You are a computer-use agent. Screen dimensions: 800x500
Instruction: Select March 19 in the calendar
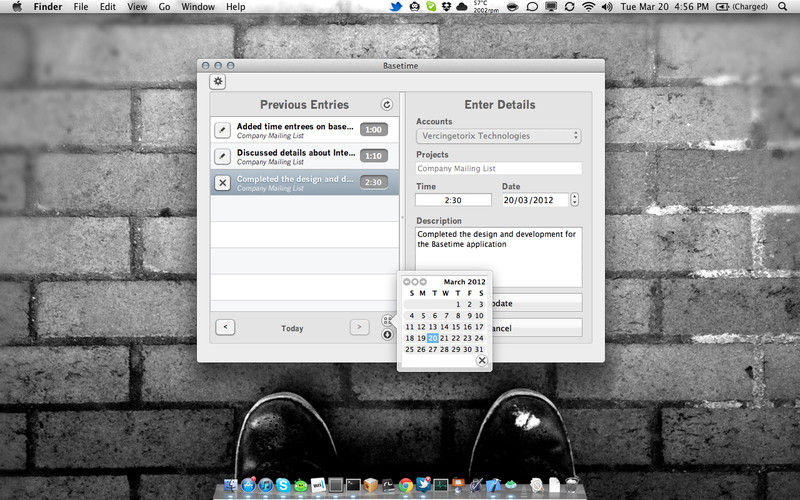tap(421, 338)
